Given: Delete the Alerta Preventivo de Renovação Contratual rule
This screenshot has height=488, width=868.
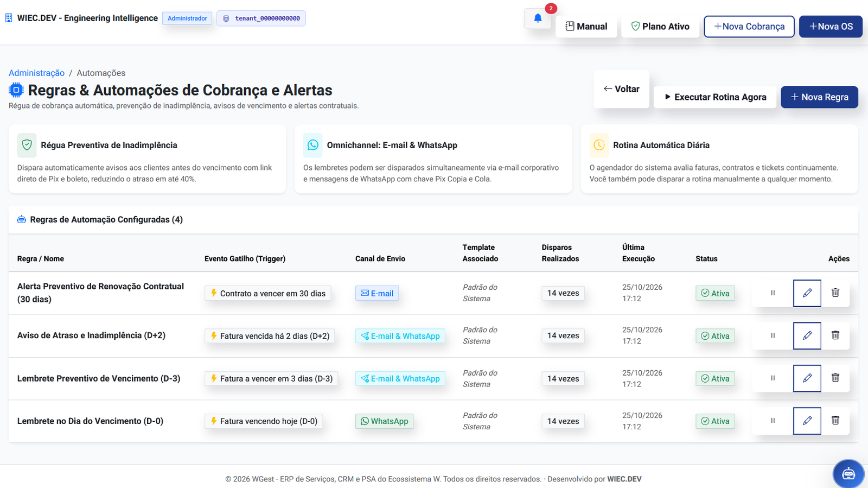Looking at the screenshot, I should [x=835, y=293].
